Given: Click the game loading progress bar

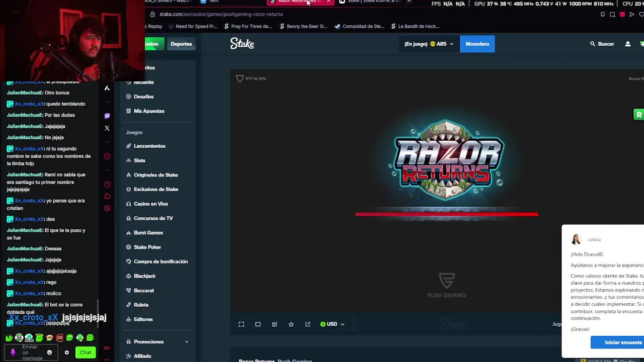Looking at the screenshot, I should coord(447,214).
